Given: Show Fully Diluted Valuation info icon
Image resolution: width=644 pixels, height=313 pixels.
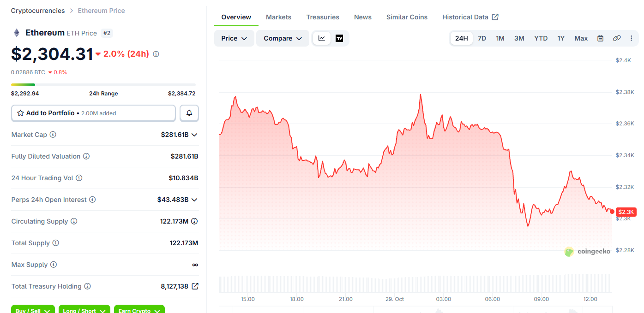Looking at the screenshot, I should [x=86, y=156].
